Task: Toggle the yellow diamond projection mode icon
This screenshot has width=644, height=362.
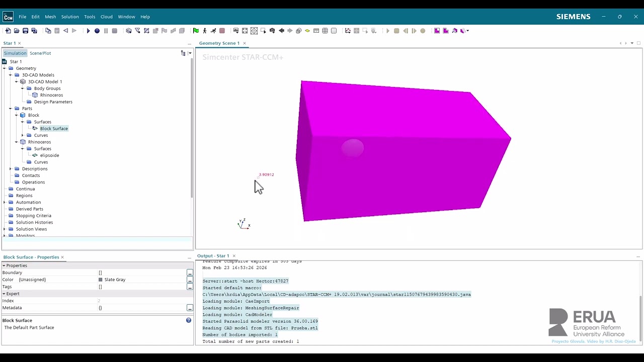Action: tap(307, 31)
